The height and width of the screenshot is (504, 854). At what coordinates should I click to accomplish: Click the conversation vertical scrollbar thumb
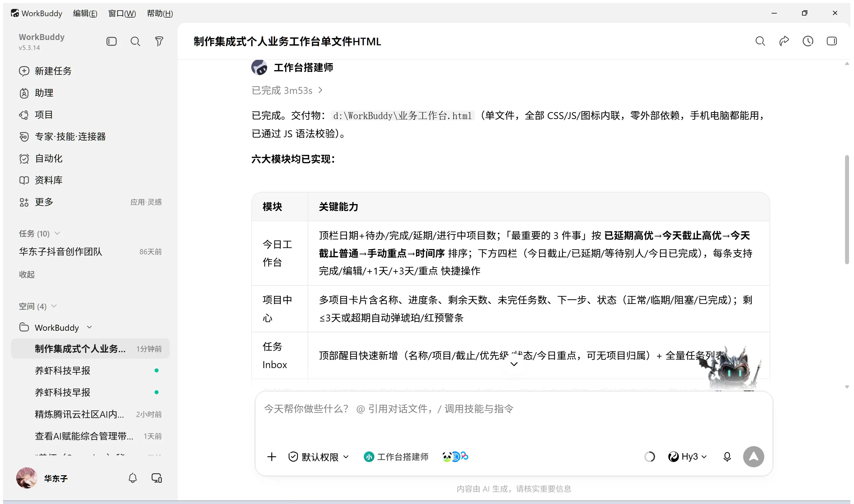coord(847,209)
